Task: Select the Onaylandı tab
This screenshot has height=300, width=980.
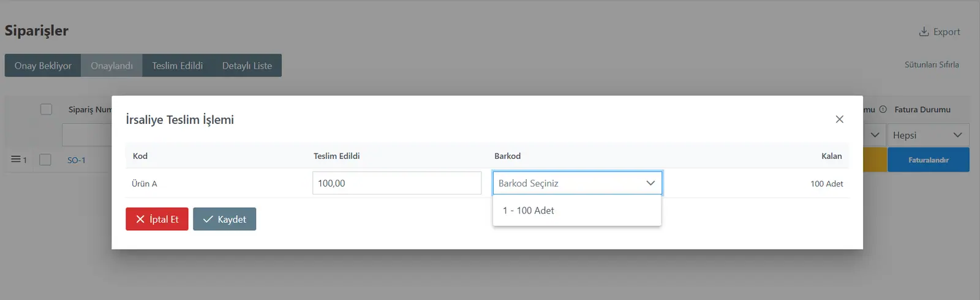Action: click(111, 66)
